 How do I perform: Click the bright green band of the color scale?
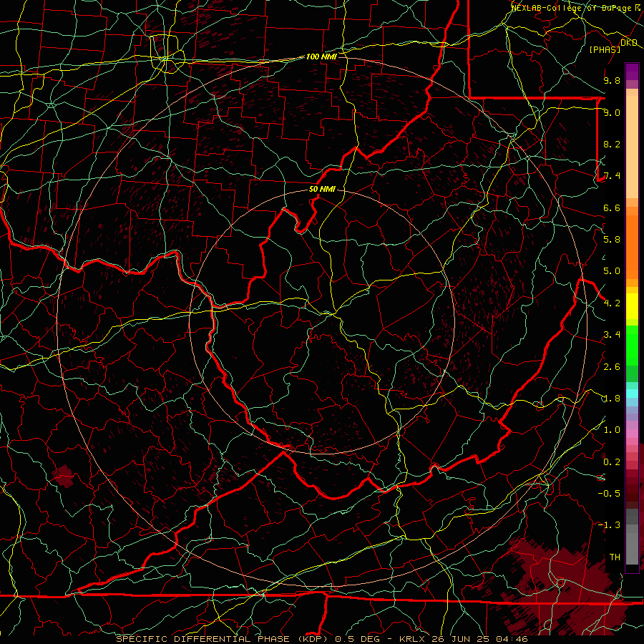[632, 345]
